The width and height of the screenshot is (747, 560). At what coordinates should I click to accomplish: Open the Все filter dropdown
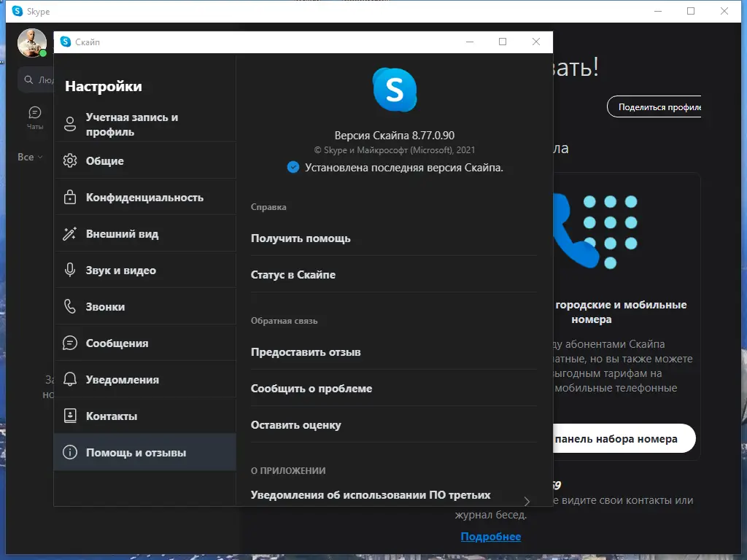pos(28,157)
